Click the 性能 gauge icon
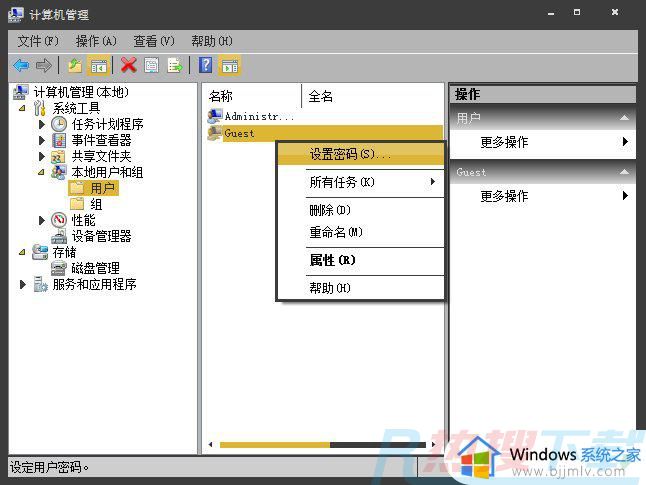 (x=59, y=220)
